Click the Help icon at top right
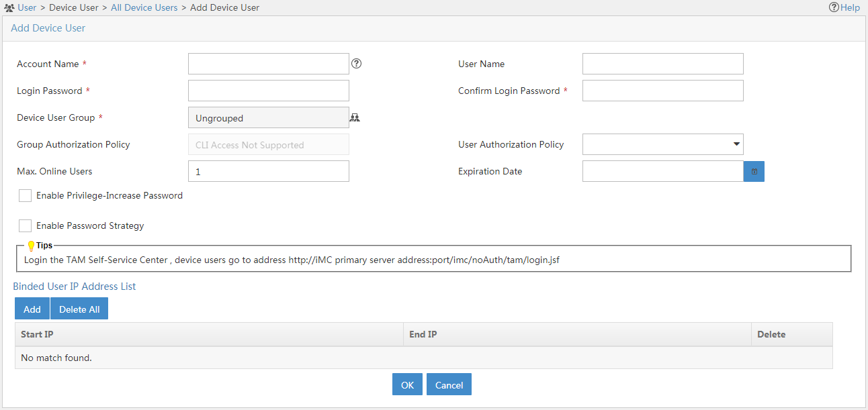 click(x=844, y=7)
